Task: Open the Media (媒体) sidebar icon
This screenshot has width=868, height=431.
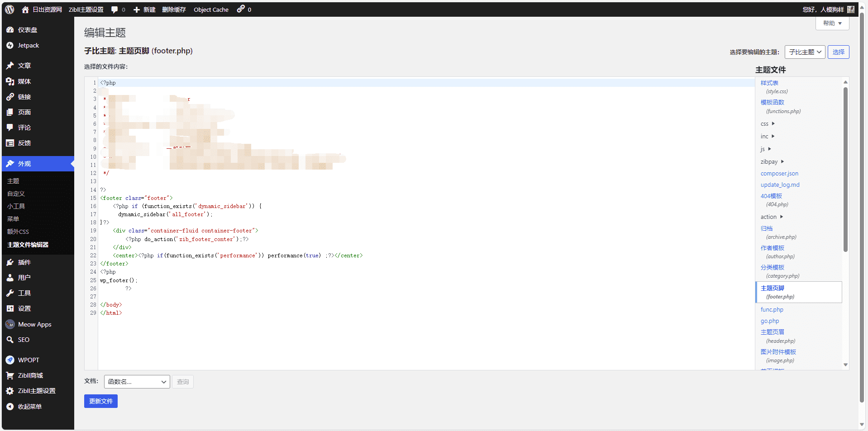Action: click(x=10, y=81)
